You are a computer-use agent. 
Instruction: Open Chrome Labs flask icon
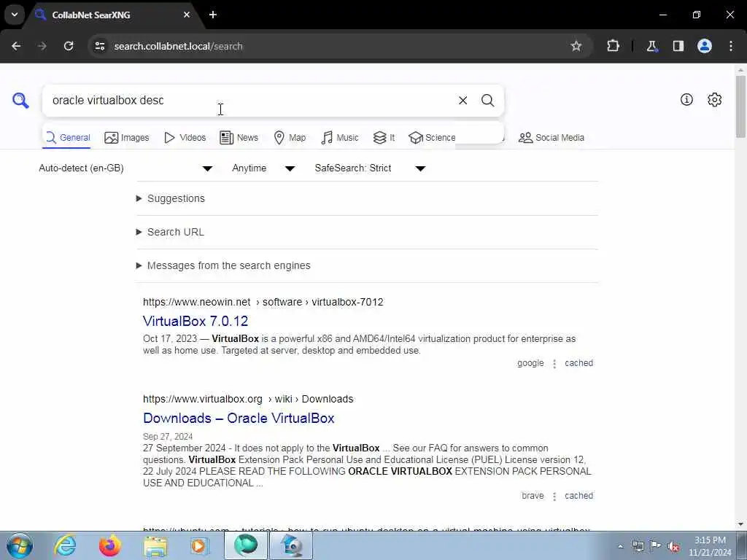click(651, 46)
